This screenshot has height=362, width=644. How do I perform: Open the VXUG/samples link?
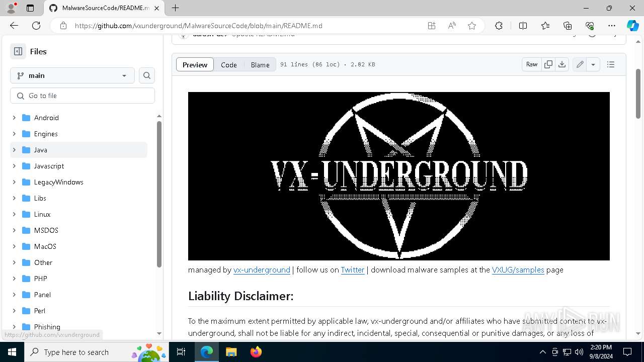click(x=518, y=269)
